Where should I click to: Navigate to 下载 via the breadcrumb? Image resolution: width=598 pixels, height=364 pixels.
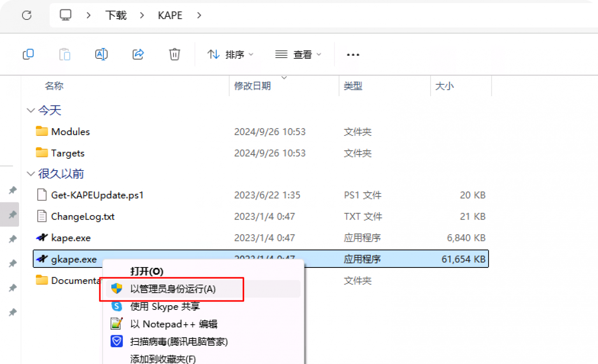pyautogui.click(x=116, y=15)
